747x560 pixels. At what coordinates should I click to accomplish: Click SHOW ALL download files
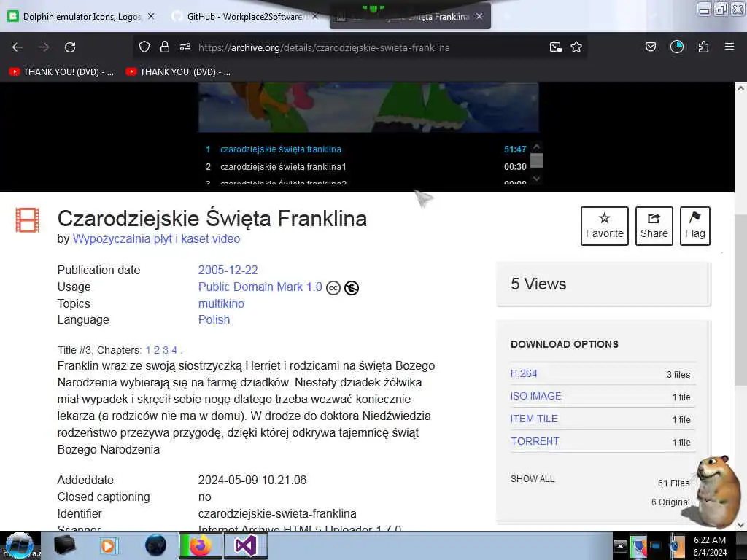tap(533, 478)
